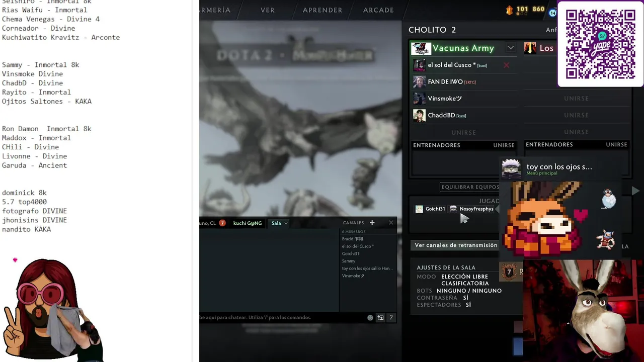Open chat help question mark icon

(391, 317)
